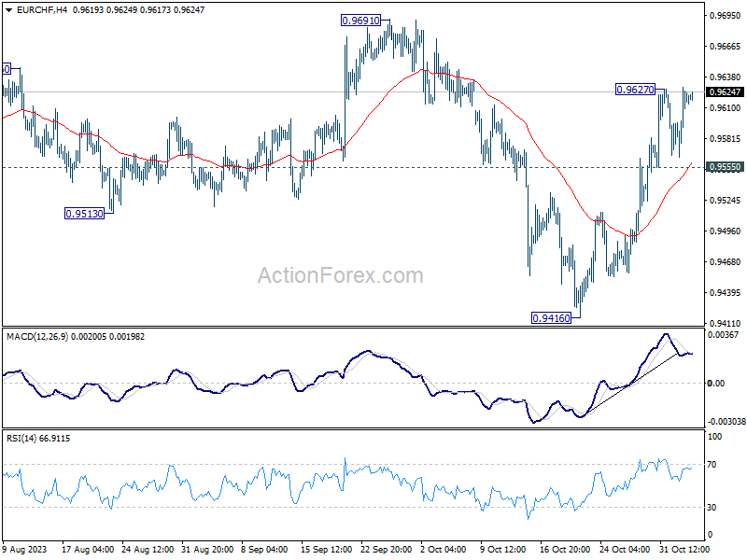Click the 31 Oct 12:00 time label
This screenshot has width=747, height=560.
click(684, 550)
